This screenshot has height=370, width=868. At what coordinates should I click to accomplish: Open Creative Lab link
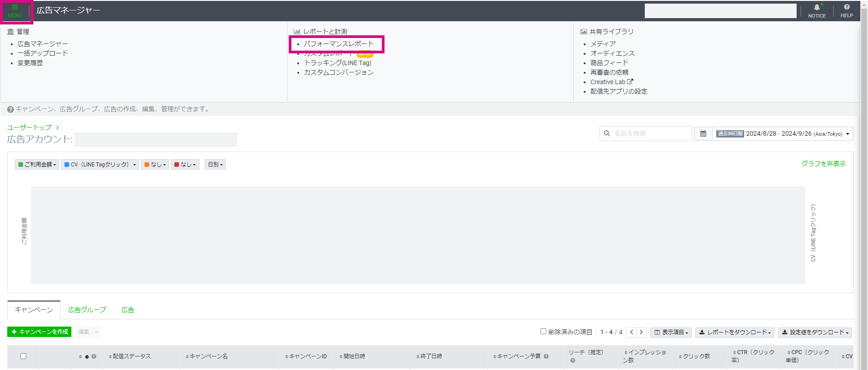coord(608,82)
